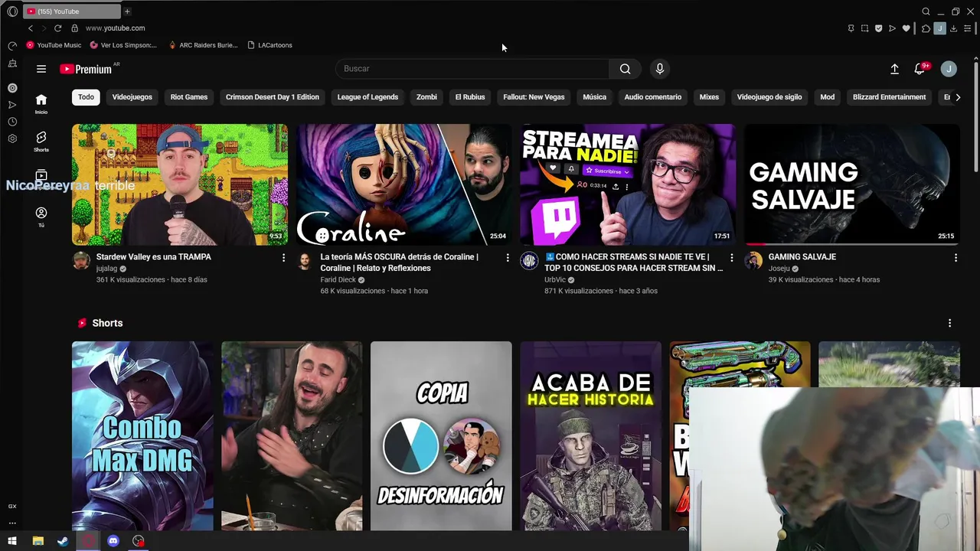Open options for Coraline video
Viewport: 980px width, 551px height.
tap(507, 258)
